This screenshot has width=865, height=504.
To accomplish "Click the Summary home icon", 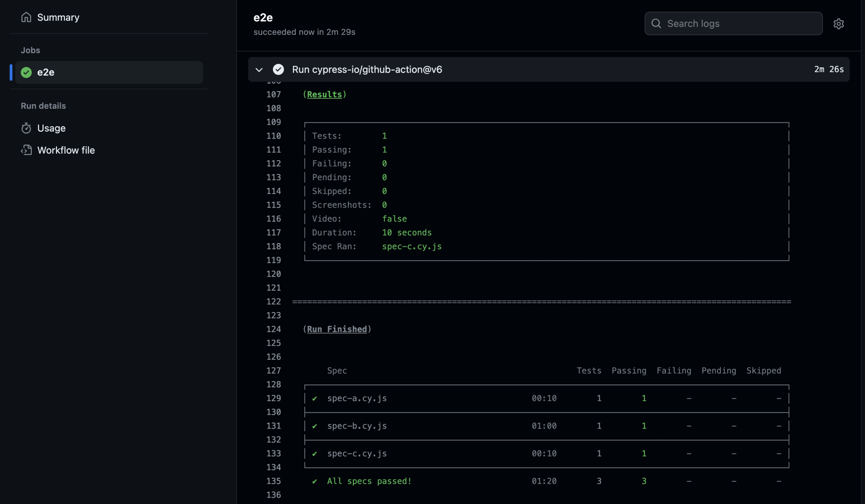I will (x=26, y=17).
